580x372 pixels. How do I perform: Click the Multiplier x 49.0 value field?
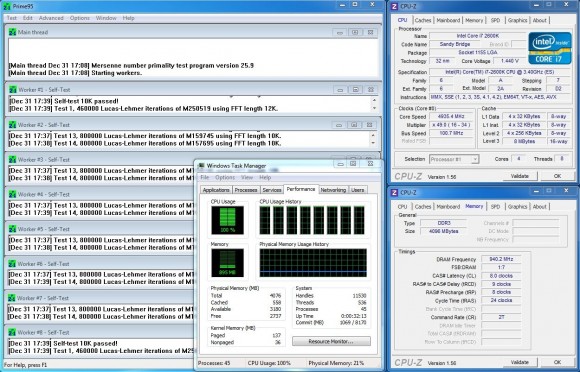point(450,125)
